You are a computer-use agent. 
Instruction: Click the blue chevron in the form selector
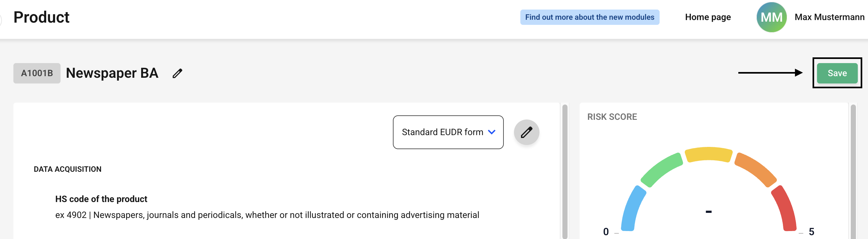(492, 132)
